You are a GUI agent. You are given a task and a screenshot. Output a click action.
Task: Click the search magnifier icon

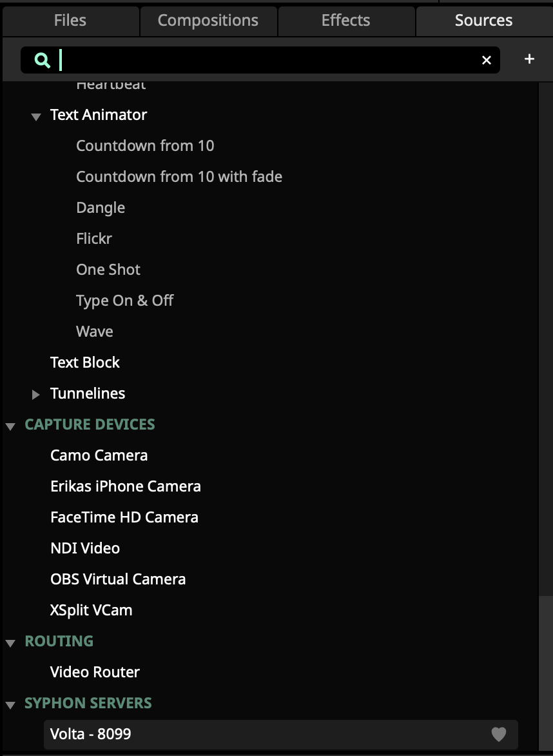(x=42, y=60)
